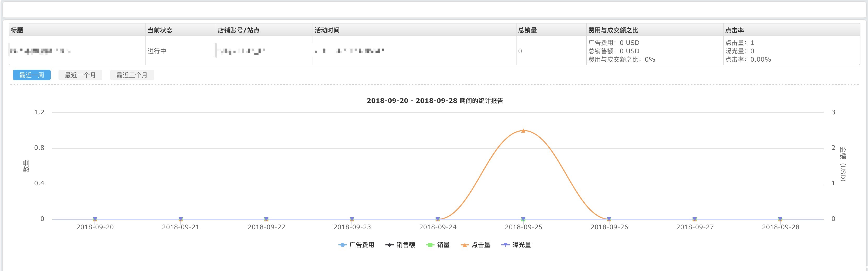Click the data marker at 2018-09-24

438,219
